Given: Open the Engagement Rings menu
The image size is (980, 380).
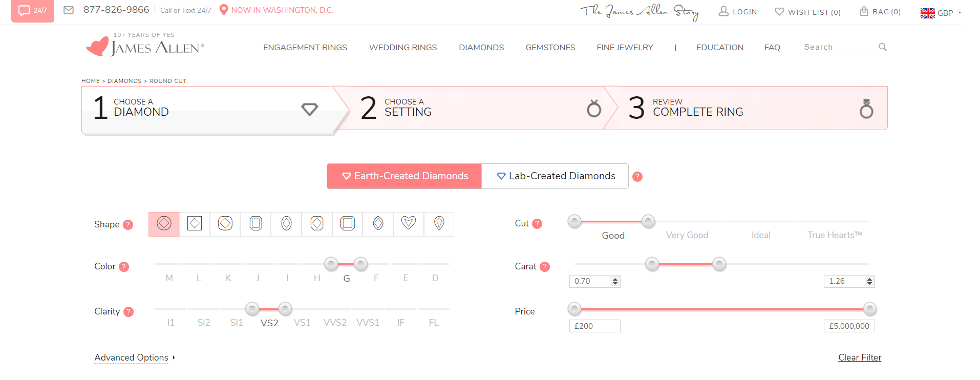Looking at the screenshot, I should (305, 48).
